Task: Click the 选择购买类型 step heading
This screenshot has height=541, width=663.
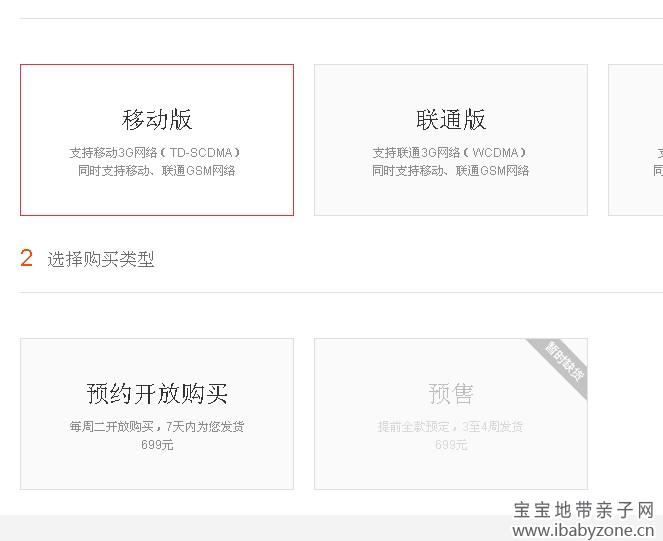Action: pos(101,259)
